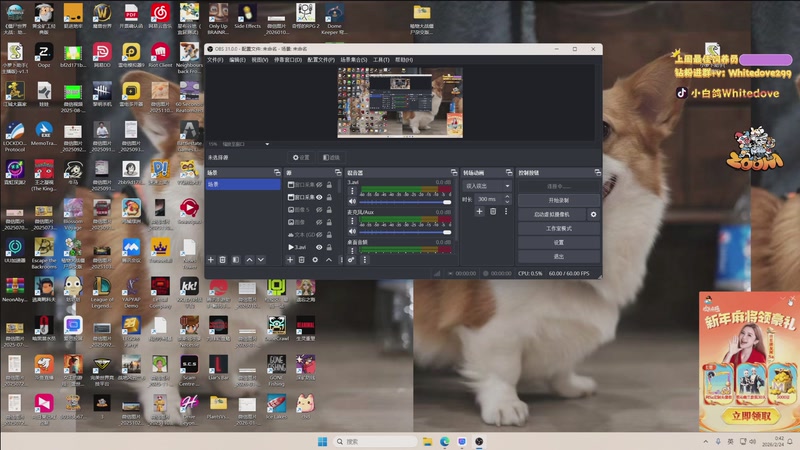Float the Audio Mixer dock pop-out icon
Viewport: 800px width, 450px height.
point(454,172)
